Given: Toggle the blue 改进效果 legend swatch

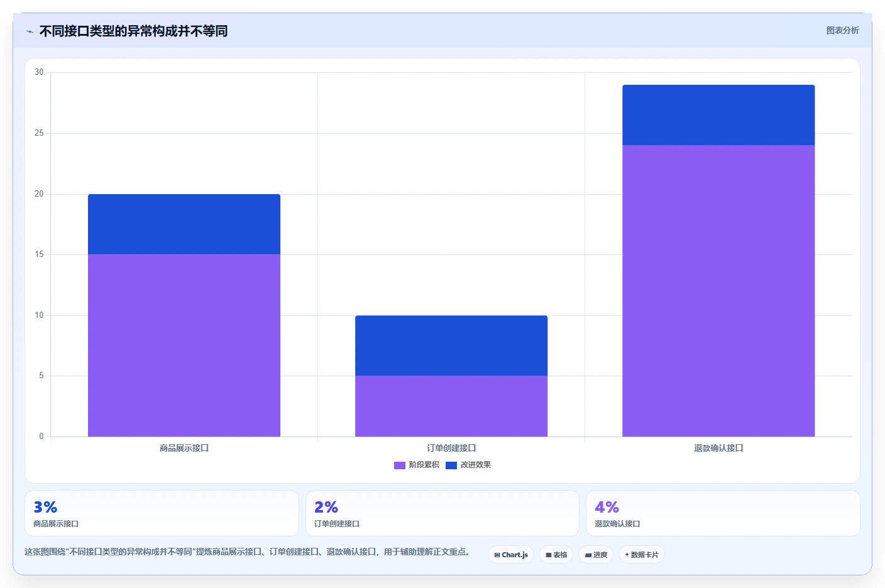Looking at the screenshot, I should tap(451, 465).
